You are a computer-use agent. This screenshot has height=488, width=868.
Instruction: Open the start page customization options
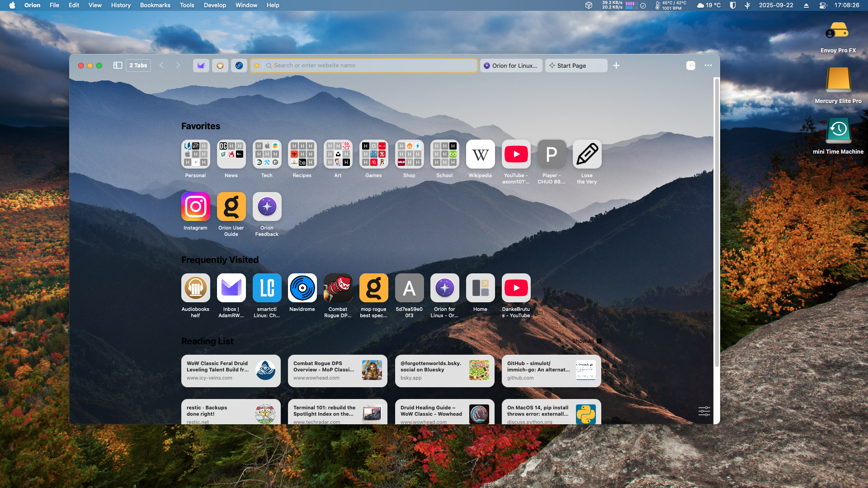tap(704, 411)
